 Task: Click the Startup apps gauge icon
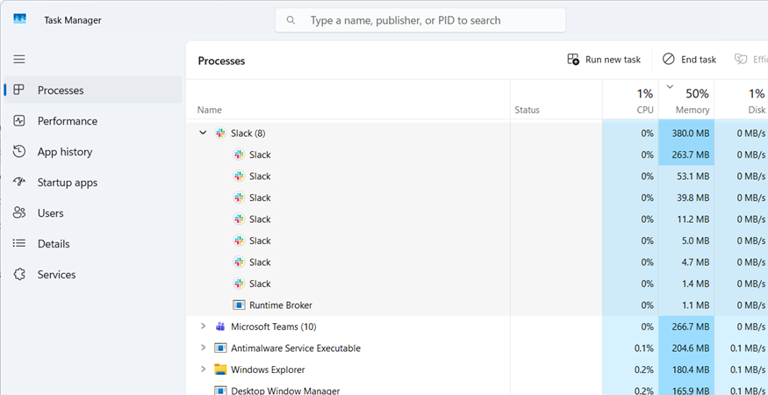point(19,182)
